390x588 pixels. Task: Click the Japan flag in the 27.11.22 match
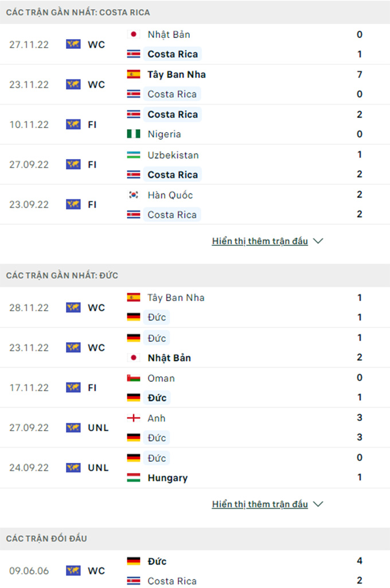(133, 34)
